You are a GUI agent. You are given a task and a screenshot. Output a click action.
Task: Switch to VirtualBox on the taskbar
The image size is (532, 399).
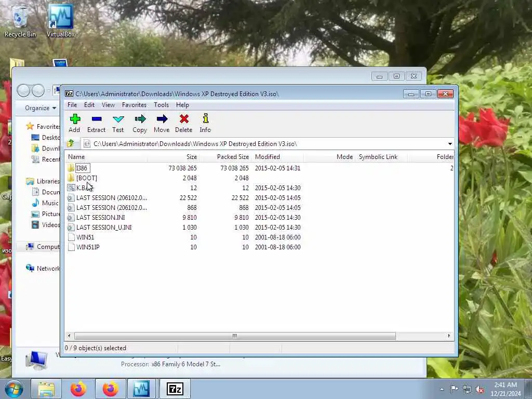click(142, 389)
